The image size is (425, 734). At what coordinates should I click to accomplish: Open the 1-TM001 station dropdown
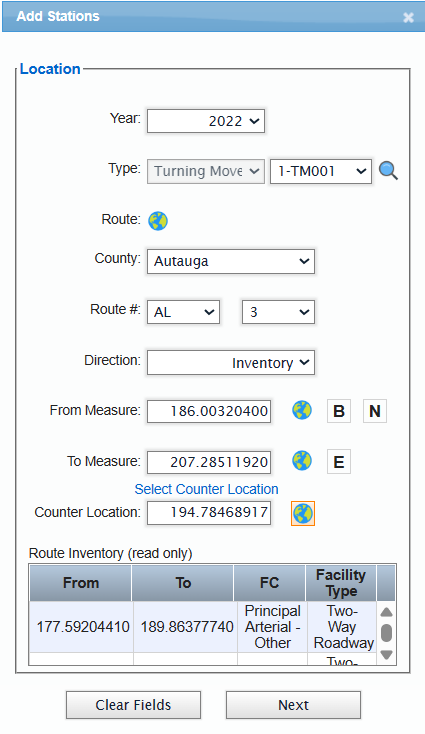pos(321,171)
